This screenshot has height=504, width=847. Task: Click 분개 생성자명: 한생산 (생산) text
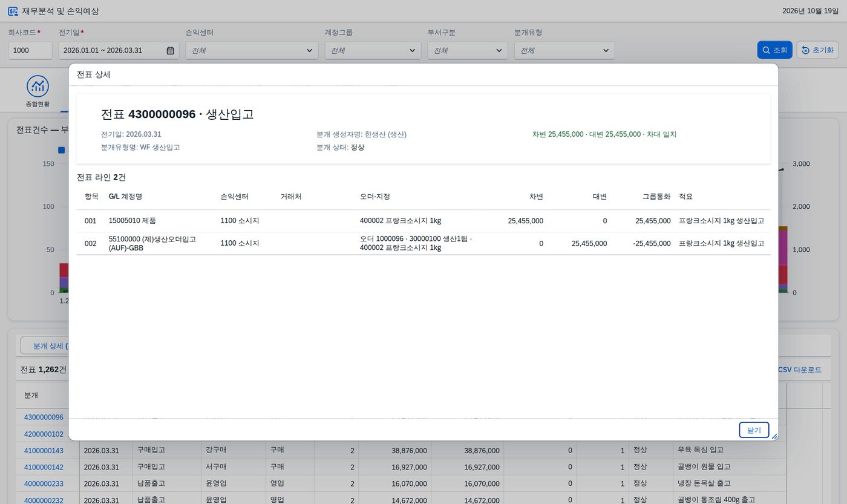[361, 134]
